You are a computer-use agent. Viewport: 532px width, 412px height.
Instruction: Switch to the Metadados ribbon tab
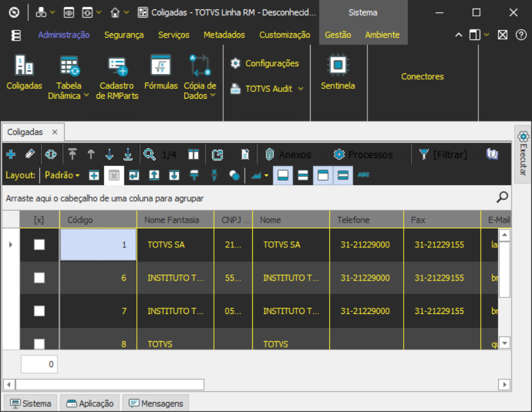pyautogui.click(x=224, y=35)
